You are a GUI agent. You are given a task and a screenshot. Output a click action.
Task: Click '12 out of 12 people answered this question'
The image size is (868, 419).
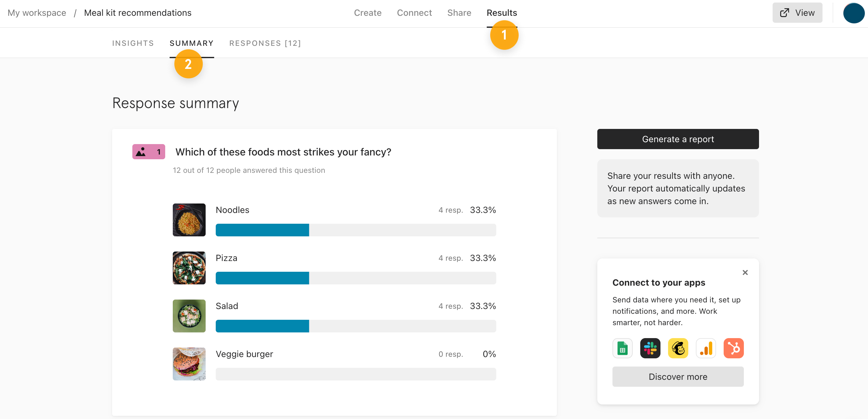click(x=249, y=170)
